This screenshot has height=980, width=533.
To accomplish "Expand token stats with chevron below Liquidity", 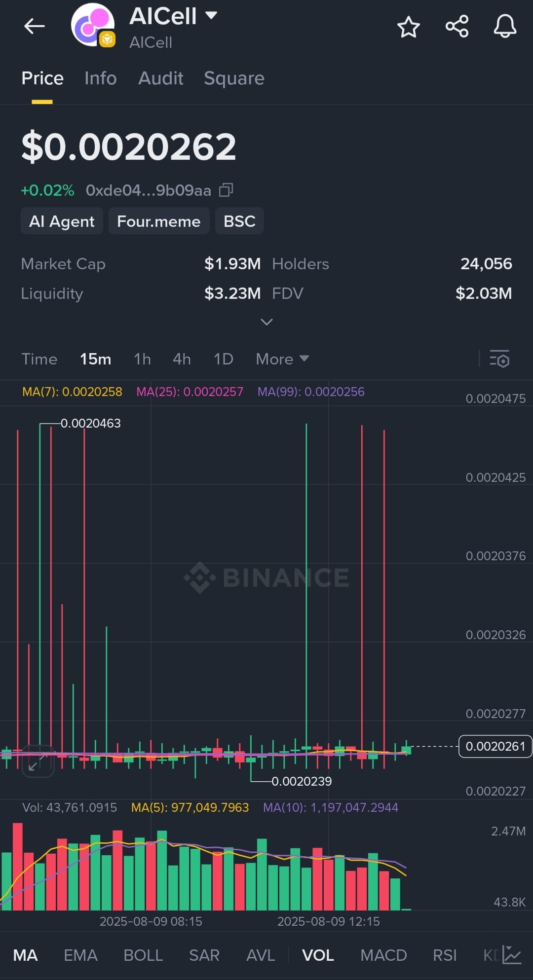I will pyautogui.click(x=266, y=322).
